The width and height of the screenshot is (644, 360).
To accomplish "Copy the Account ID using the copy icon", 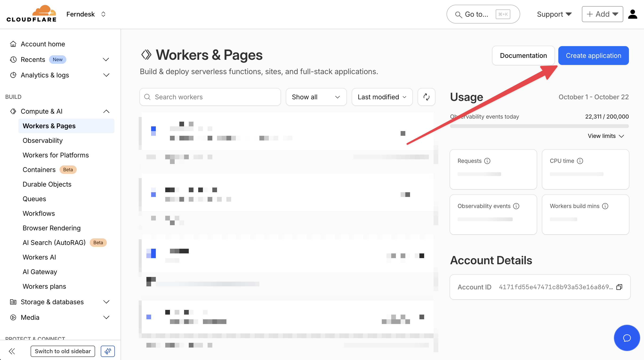I will (x=619, y=287).
